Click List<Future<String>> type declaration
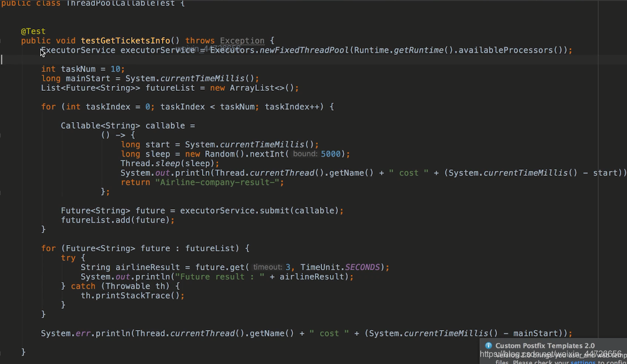This screenshot has width=627, height=364. [x=91, y=88]
